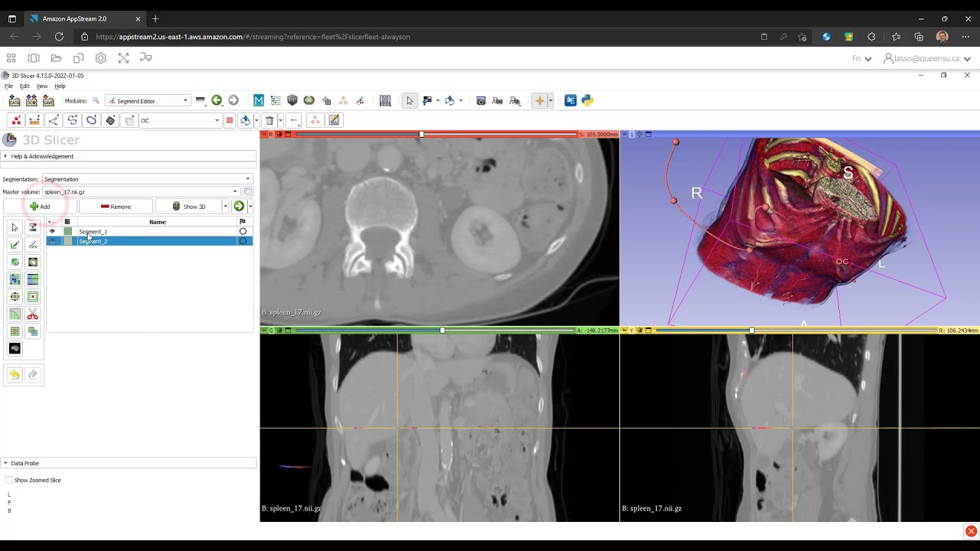Screen dimensions: 980x551
Task: Toggle the green slice view pin icon
Action: pyautogui.click(x=263, y=331)
